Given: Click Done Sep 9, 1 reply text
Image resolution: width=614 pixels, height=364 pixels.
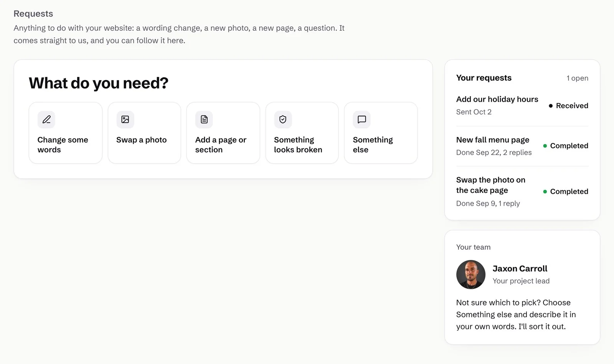Looking at the screenshot, I should [488, 203].
